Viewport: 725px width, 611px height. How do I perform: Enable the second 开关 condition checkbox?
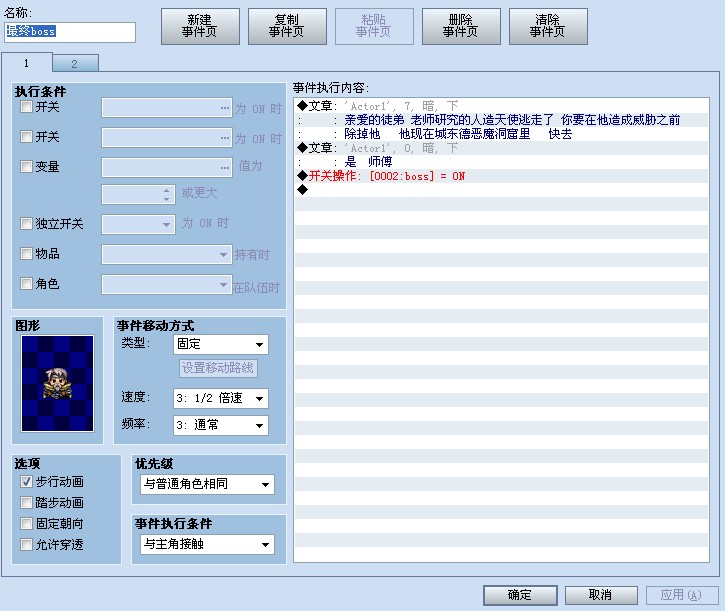click(26, 136)
